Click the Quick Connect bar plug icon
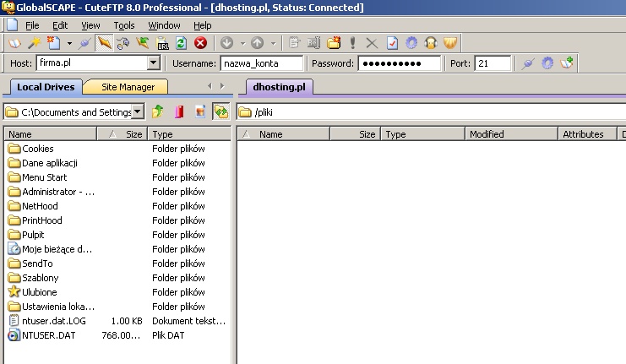Image resolution: width=626 pixels, height=364 pixels. [x=528, y=63]
